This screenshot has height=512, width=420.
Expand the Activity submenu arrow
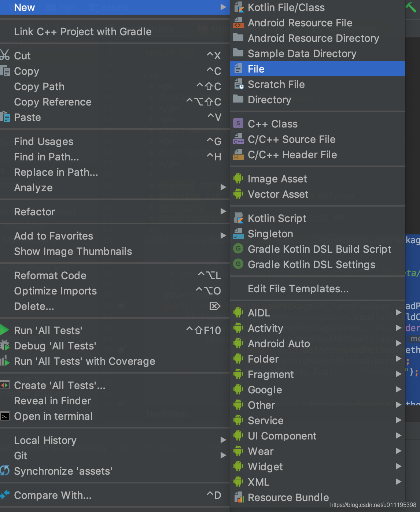pyautogui.click(x=398, y=328)
